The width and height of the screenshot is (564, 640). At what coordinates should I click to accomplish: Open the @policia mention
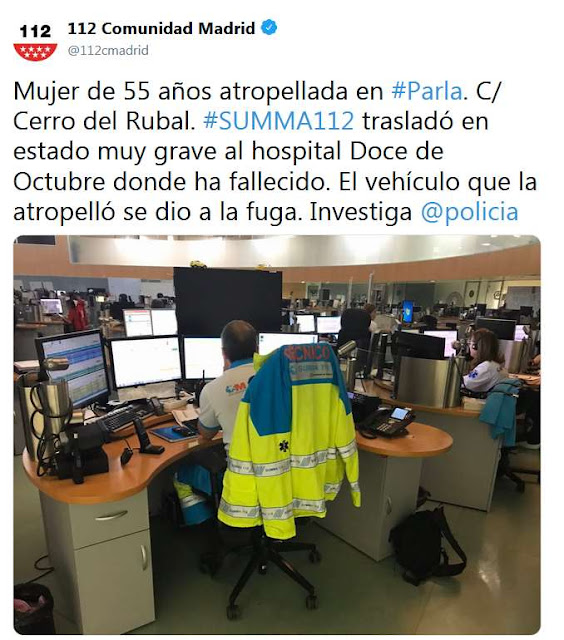(469, 212)
